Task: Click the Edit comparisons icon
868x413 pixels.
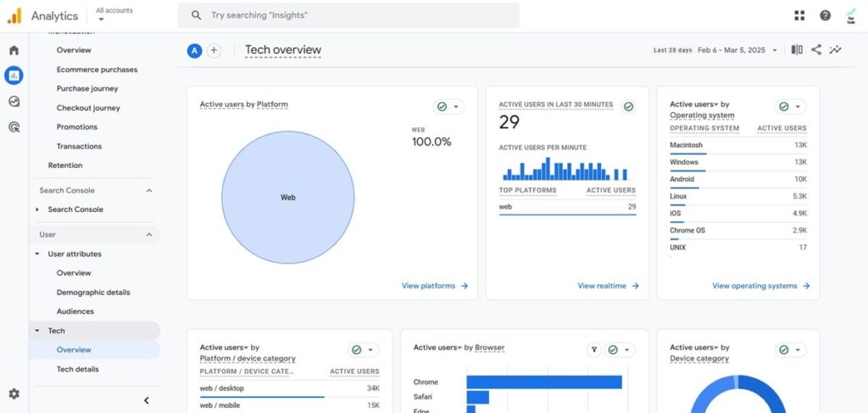Action: click(797, 50)
